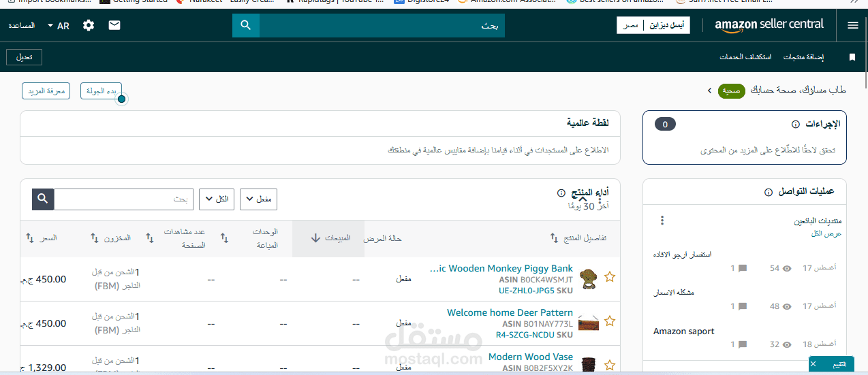868x375 pixels.
Task: Click the Modern Wood Vase thumbnail
Action: 589,365
